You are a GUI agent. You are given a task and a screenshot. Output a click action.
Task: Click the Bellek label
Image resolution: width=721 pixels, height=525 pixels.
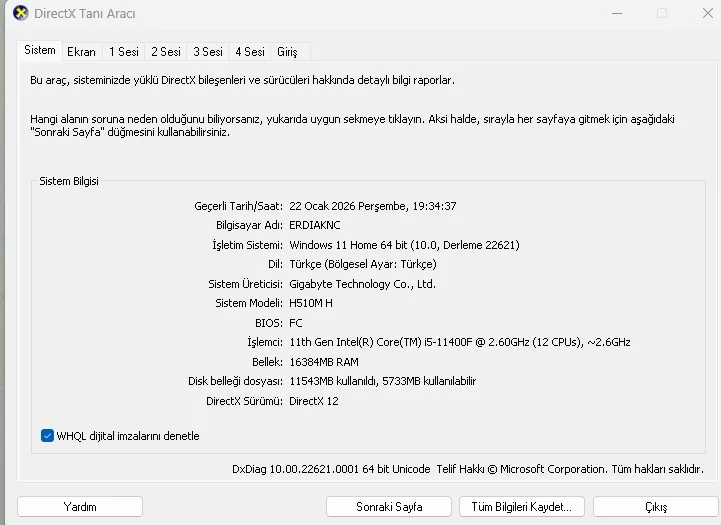[x=267, y=362]
